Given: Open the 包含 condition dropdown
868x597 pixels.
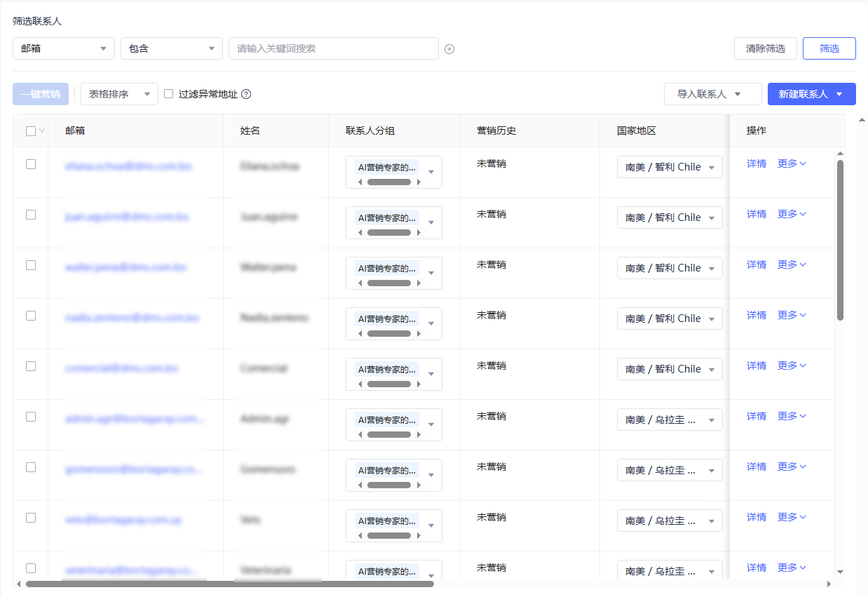Looking at the screenshot, I should click(x=172, y=48).
